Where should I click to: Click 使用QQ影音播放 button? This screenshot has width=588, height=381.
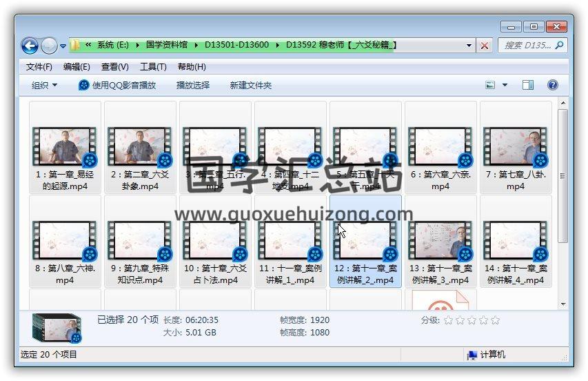[x=117, y=85]
